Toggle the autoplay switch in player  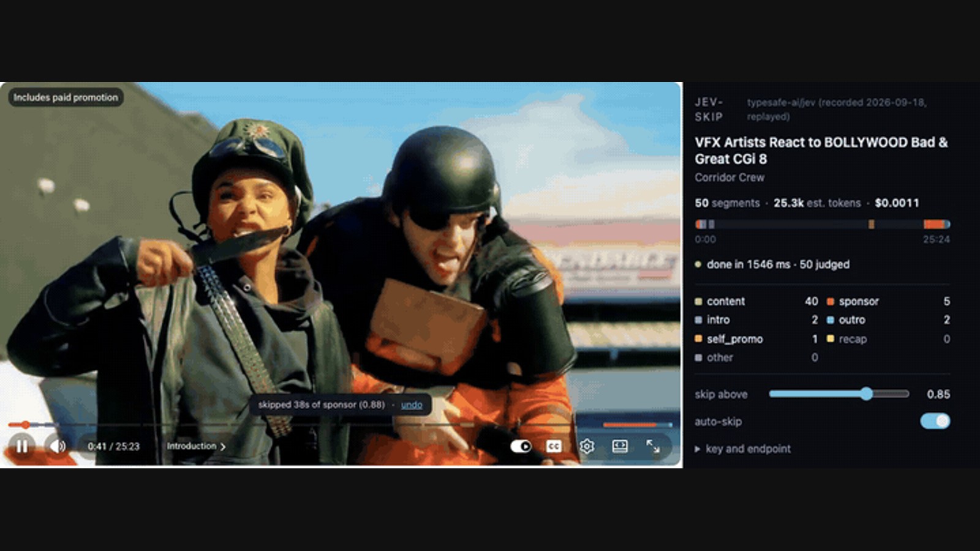click(x=521, y=446)
